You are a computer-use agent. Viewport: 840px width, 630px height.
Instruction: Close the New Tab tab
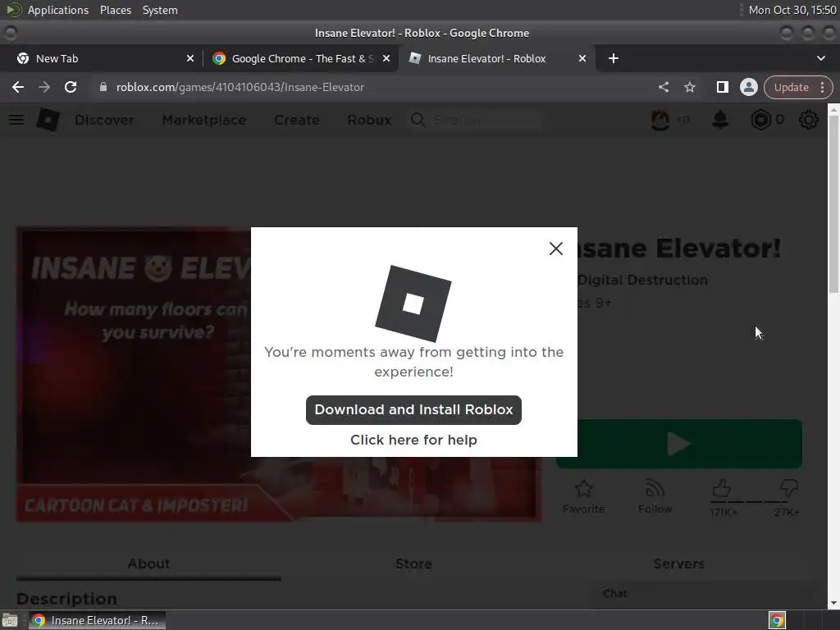[189, 58]
